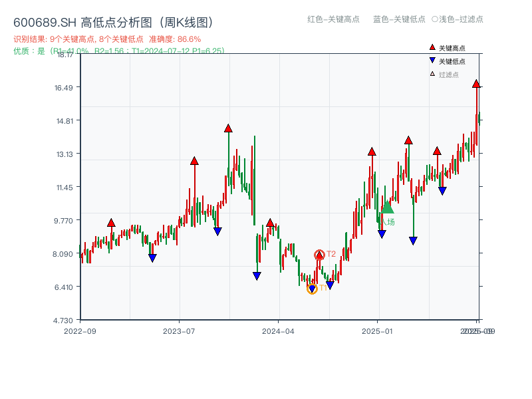The image size is (532, 399).
Task: Select the blue key-low arrow near 2024-04
Action: pyautogui.click(x=257, y=274)
